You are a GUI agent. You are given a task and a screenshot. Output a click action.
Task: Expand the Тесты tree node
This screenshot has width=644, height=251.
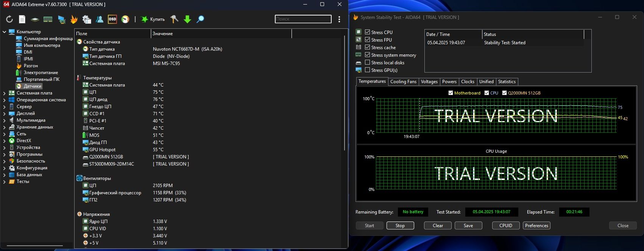4,181
